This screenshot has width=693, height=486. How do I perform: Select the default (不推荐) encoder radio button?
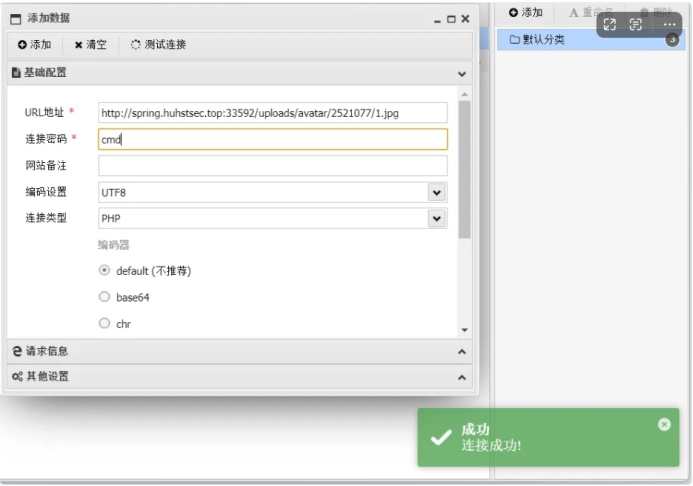pyautogui.click(x=104, y=270)
